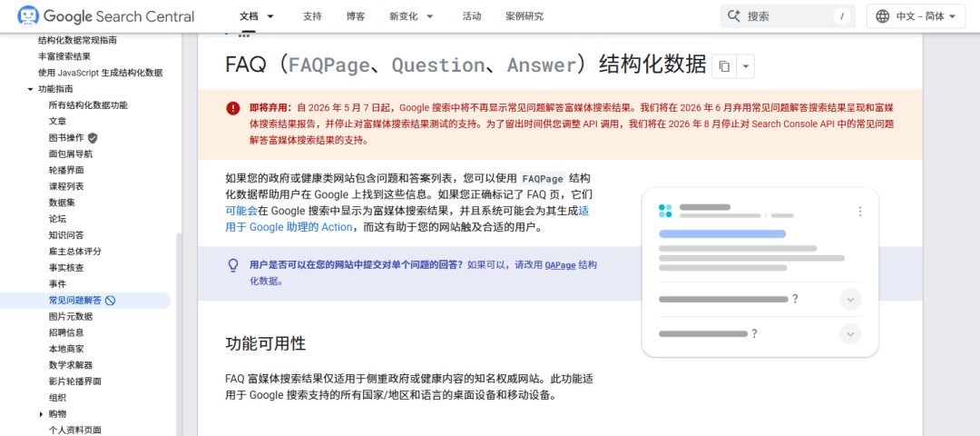The height and width of the screenshot is (436, 980).
Task: Click the three-dot menu in the preview card
Action: coord(860,212)
